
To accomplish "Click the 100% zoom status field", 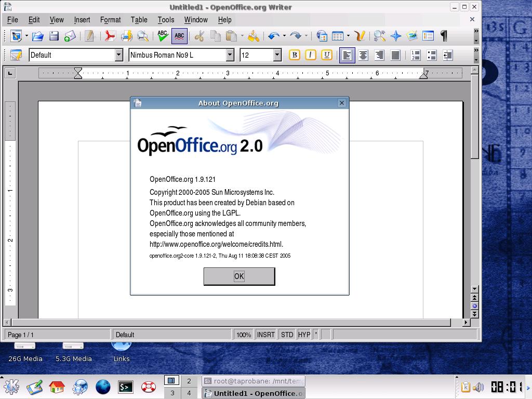I will coord(244,335).
